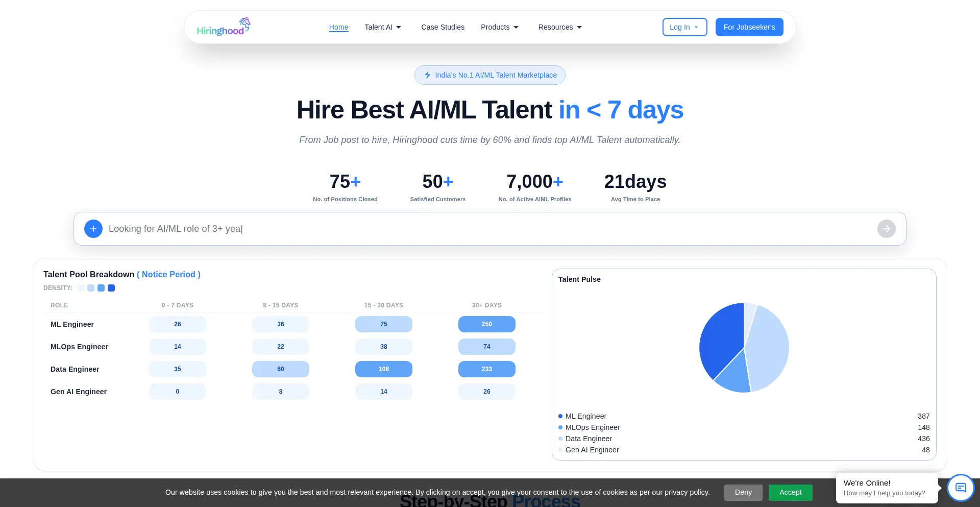Click Gen AI Engineer cell showing 26
Viewport: 980px width, 507px height.
tap(487, 392)
